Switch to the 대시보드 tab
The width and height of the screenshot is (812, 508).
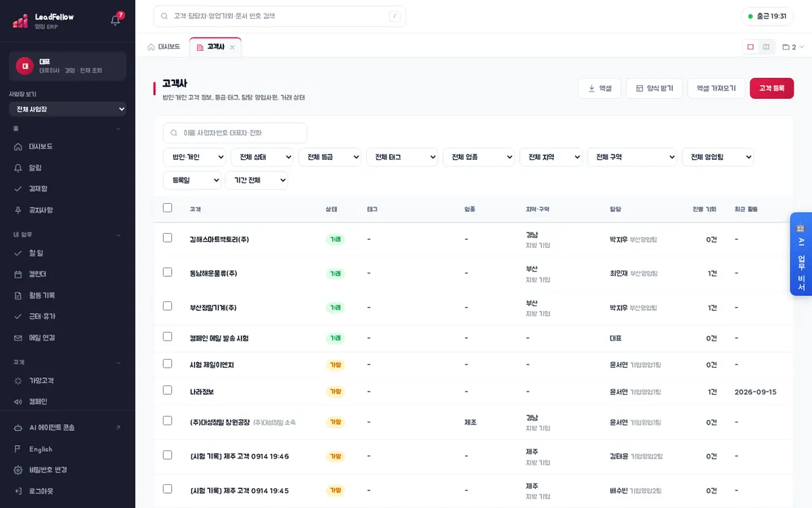click(164, 47)
